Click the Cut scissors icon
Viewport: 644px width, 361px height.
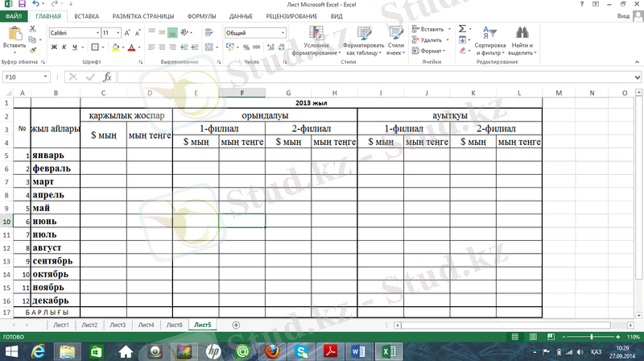click(x=32, y=29)
